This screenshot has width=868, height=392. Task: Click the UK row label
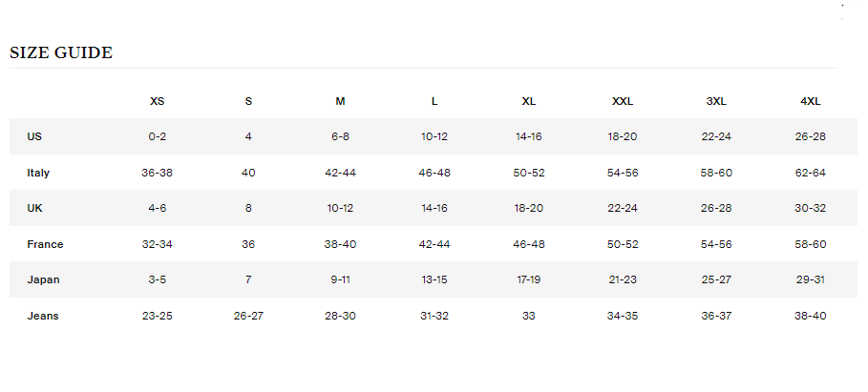(35, 209)
